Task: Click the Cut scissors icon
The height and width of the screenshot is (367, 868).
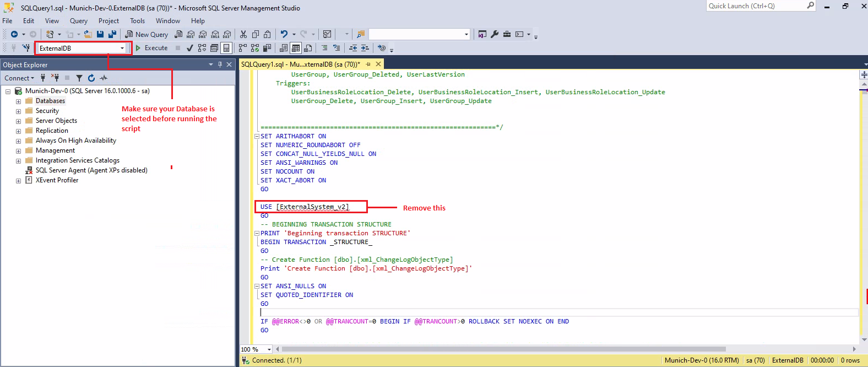Action: pyautogui.click(x=243, y=34)
